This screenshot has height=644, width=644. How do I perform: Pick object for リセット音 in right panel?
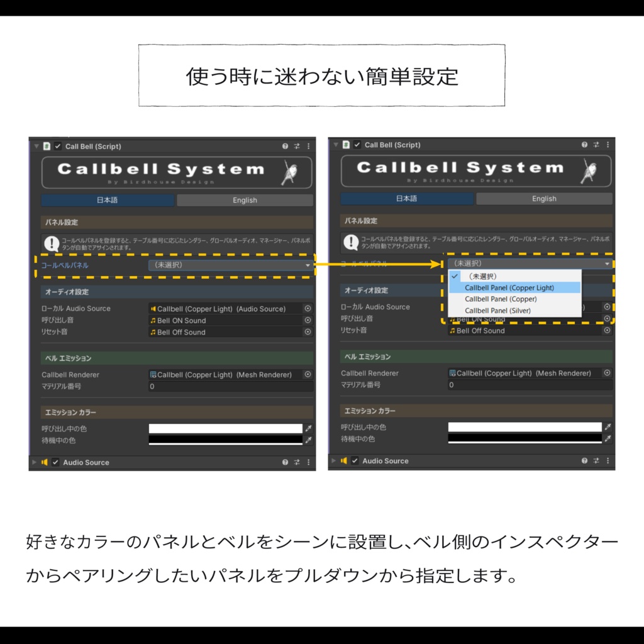coord(608,330)
